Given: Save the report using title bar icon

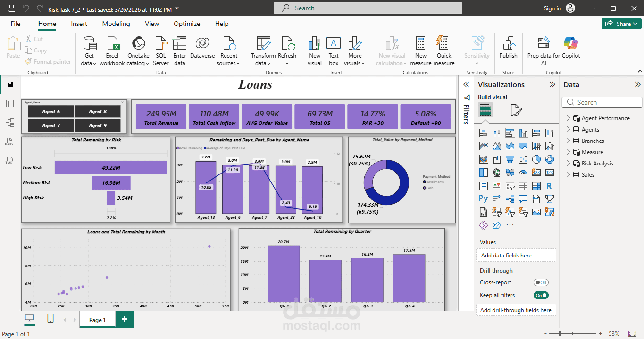Looking at the screenshot, I should (12, 8).
